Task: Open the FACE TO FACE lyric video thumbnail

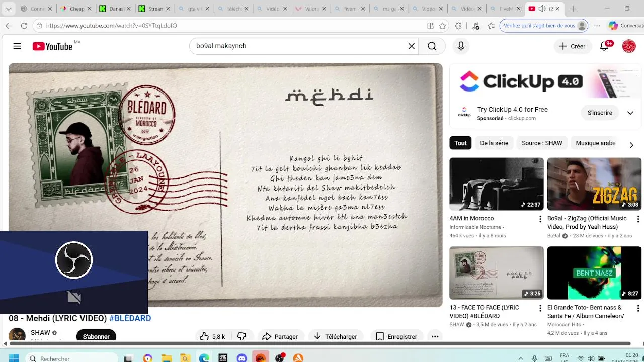Action: coord(496,273)
